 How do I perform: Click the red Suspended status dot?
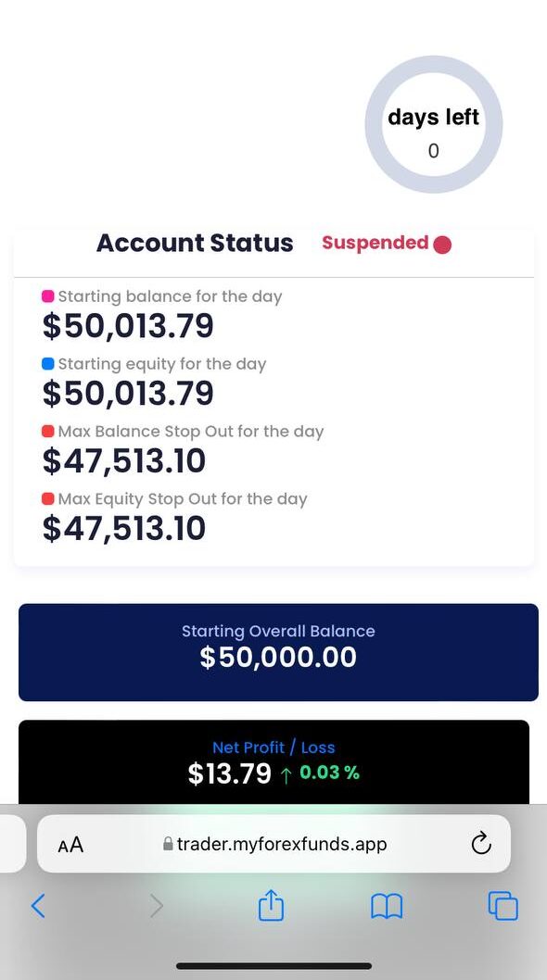click(x=442, y=245)
